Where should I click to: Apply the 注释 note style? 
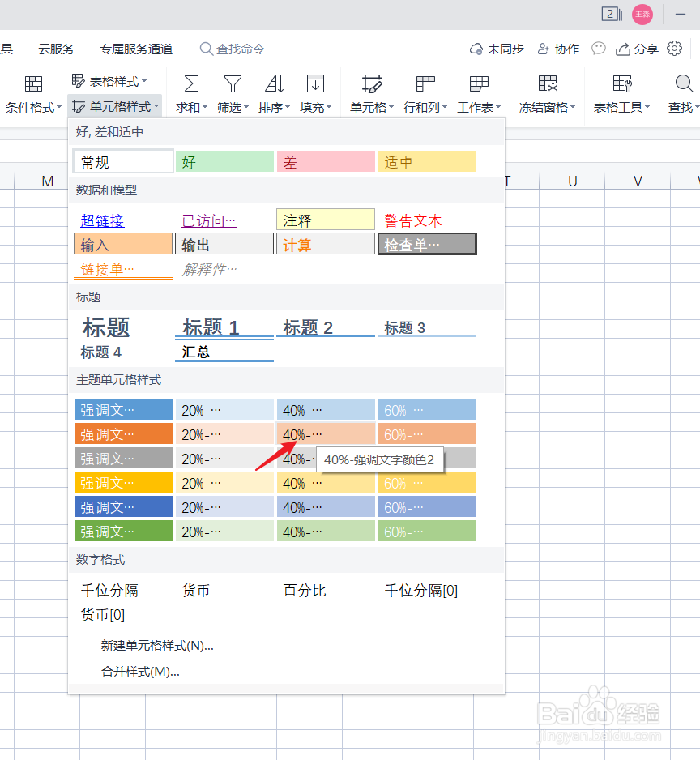(326, 220)
